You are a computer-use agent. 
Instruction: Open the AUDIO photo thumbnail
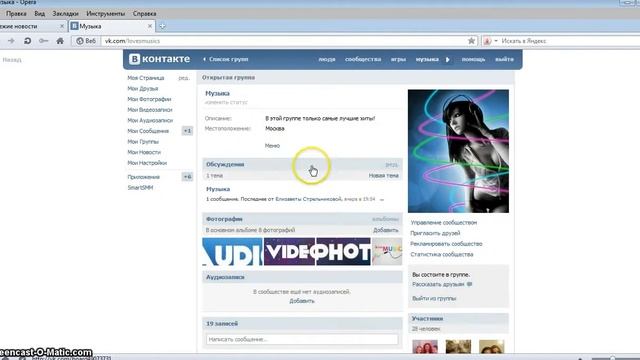click(232, 252)
